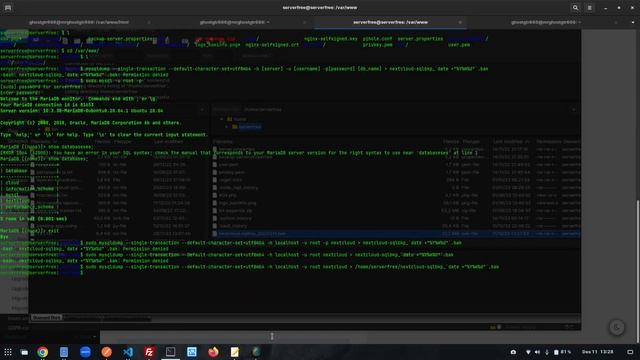Open the blue picture-frame app icon

[192, 352]
